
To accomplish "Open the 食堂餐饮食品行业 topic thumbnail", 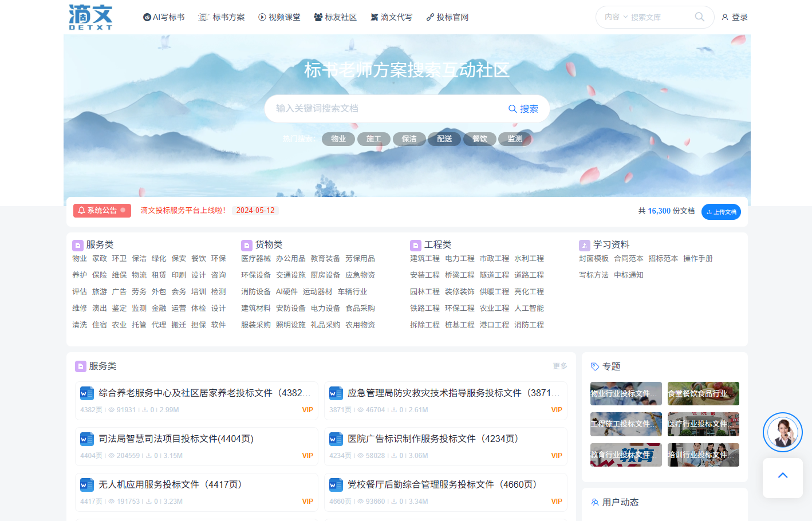I will (703, 393).
